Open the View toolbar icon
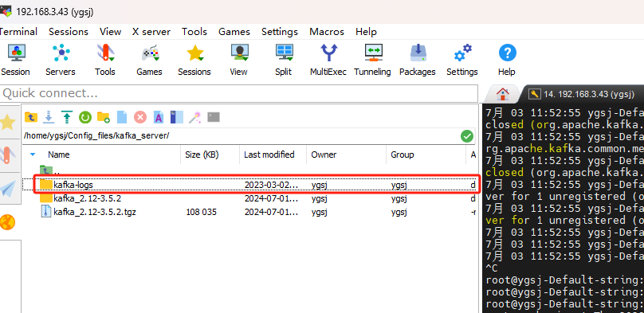 pos(238,60)
